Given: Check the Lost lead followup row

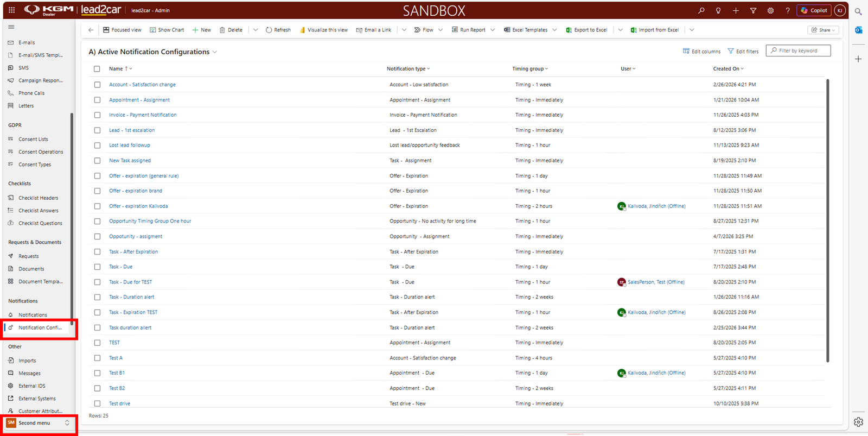Looking at the screenshot, I should (97, 146).
